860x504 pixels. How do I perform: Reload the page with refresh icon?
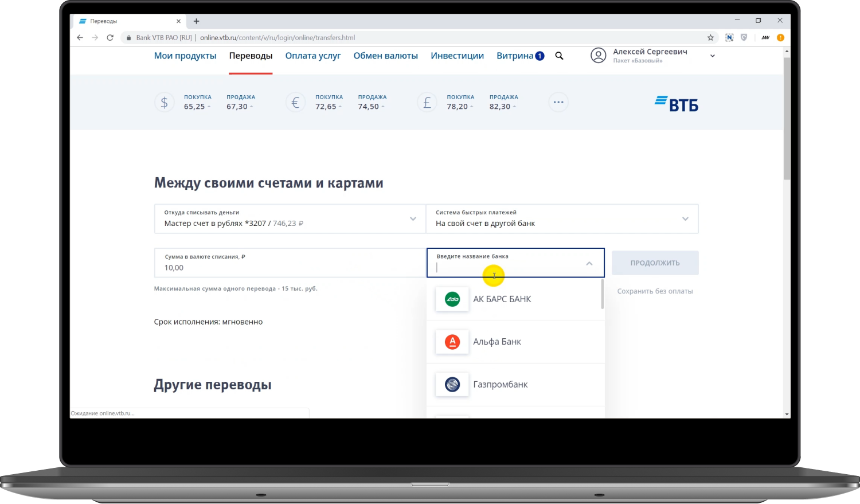pos(110,38)
